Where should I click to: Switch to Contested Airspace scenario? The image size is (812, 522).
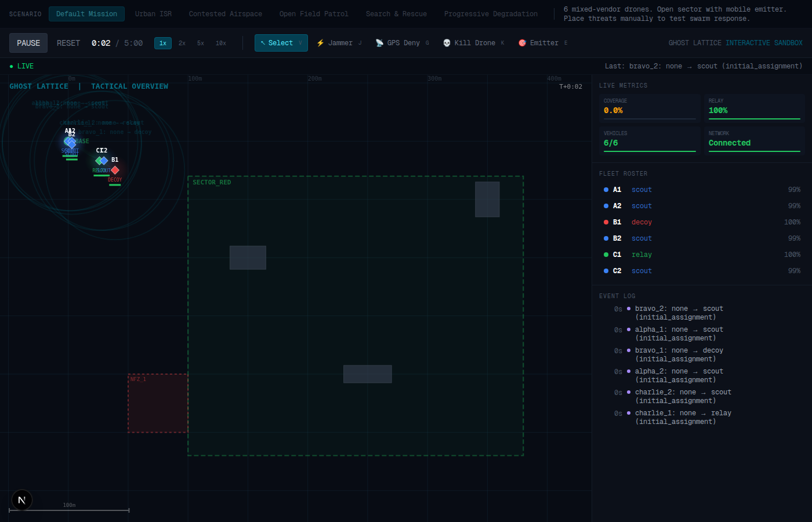[x=225, y=14]
